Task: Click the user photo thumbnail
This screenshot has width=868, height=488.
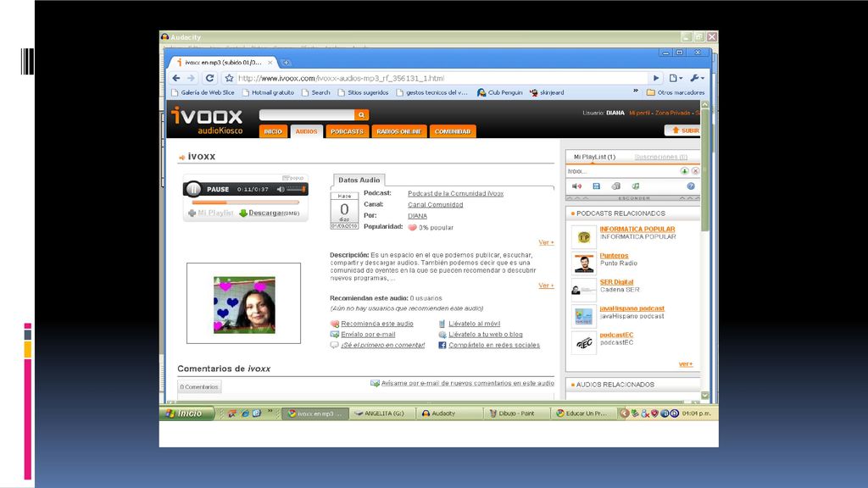Action: [244, 305]
